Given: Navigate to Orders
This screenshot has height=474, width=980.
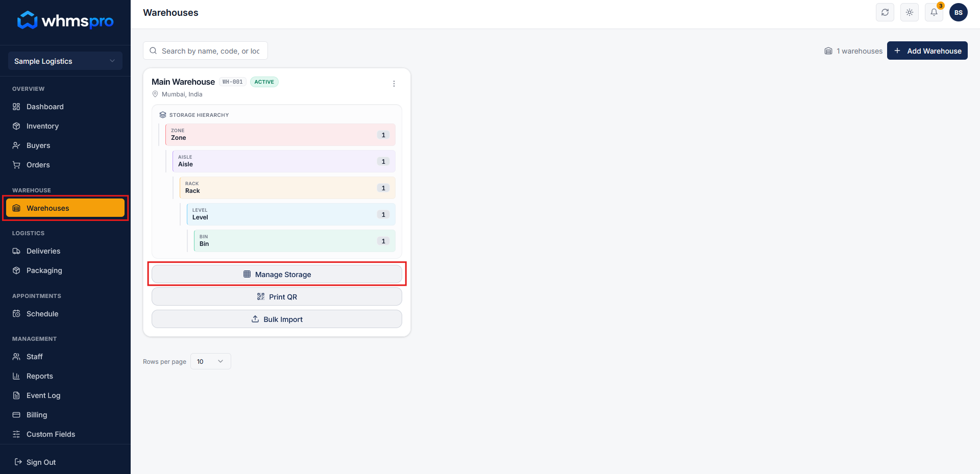Looking at the screenshot, I should click(x=65, y=165).
